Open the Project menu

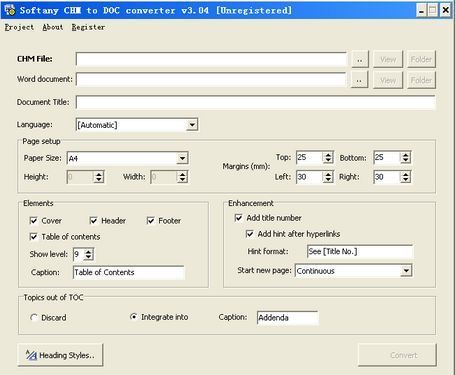coord(19,27)
